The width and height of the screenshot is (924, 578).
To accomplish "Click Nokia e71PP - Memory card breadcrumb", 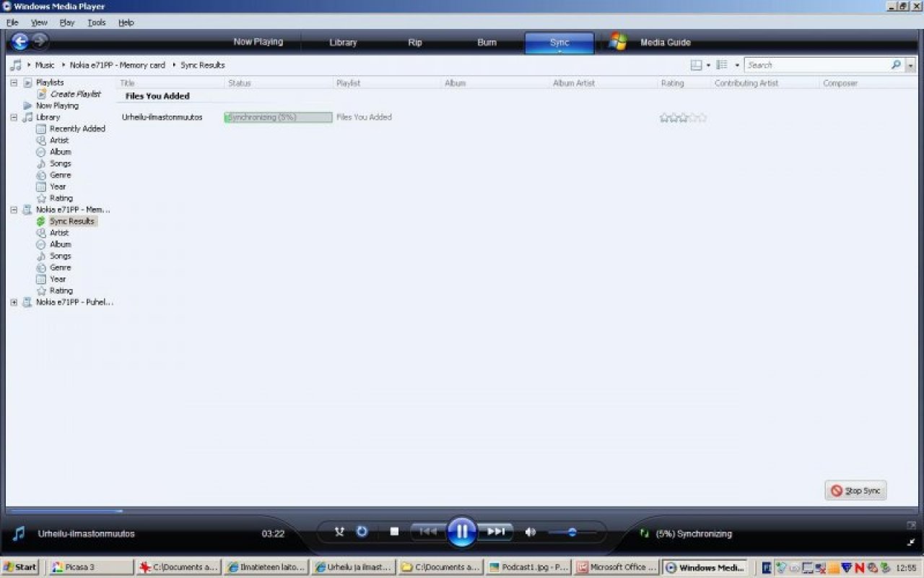I will pyautogui.click(x=118, y=65).
